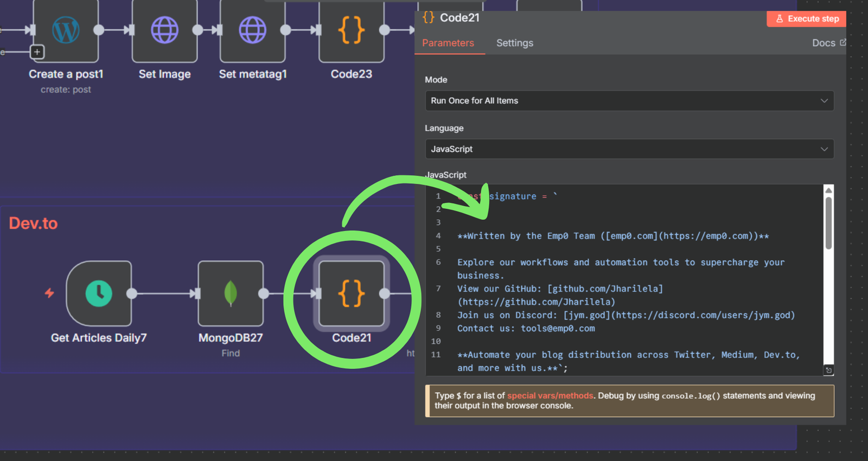Open the MongoDB27 leaf node

(231, 293)
